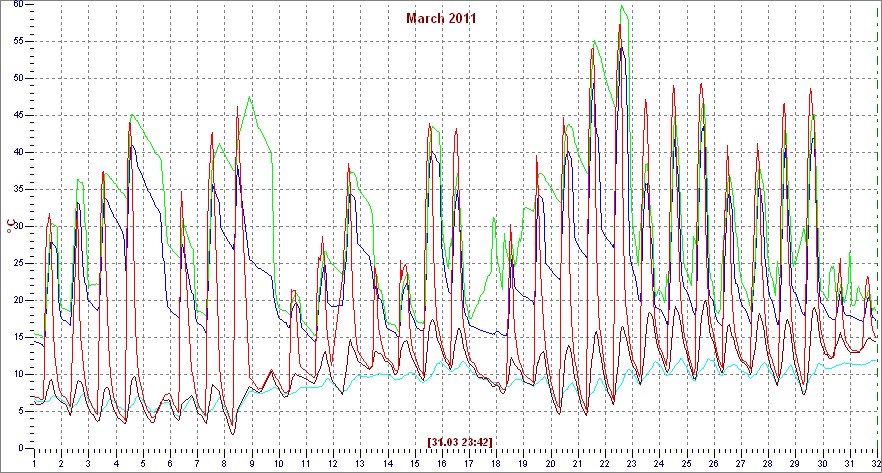Viewport: 882px width, 473px height.
Task: Click day 9 on the x-axis
Action: click(251, 464)
